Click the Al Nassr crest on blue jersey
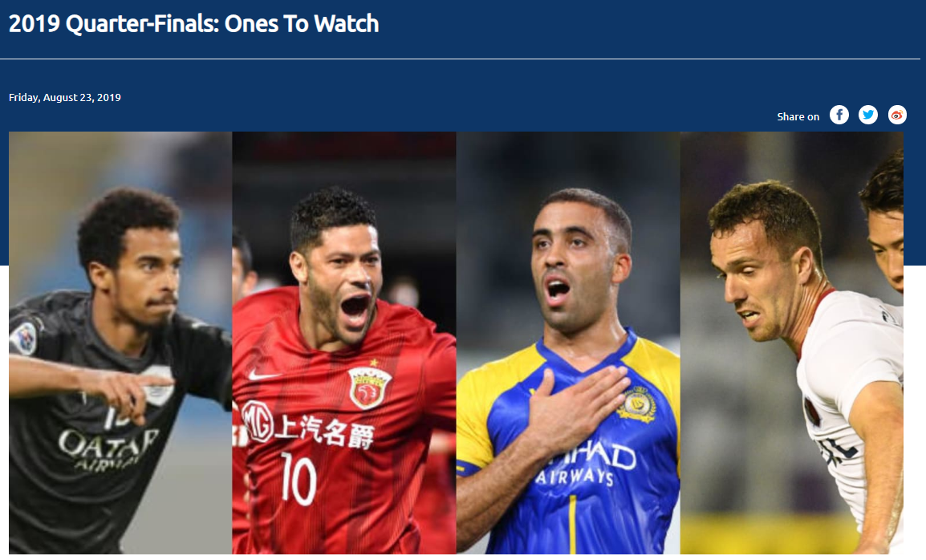Image resolution: width=926 pixels, height=560 pixels. coord(636,404)
